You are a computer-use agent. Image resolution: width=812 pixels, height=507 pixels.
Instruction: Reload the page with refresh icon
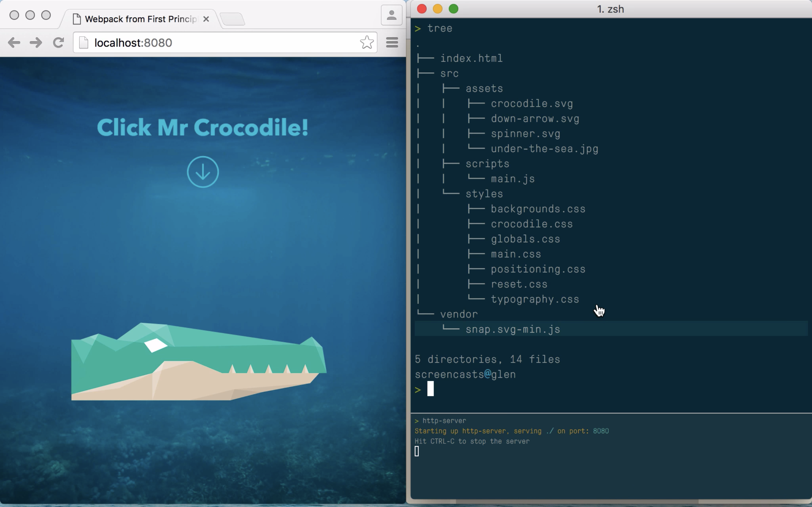click(x=58, y=43)
